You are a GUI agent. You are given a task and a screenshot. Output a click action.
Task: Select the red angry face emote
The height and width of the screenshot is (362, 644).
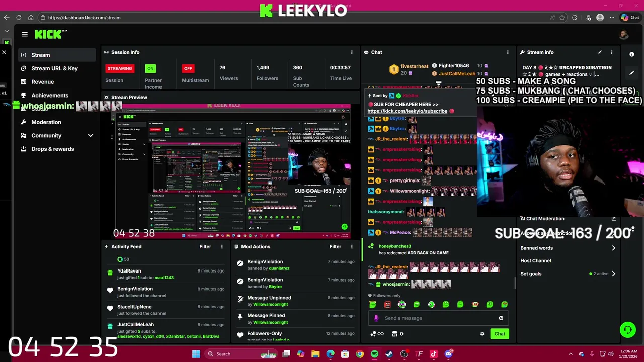point(387,304)
